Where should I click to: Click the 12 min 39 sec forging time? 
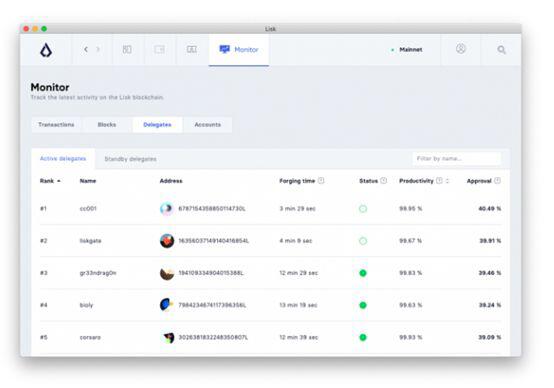tap(299, 337)
